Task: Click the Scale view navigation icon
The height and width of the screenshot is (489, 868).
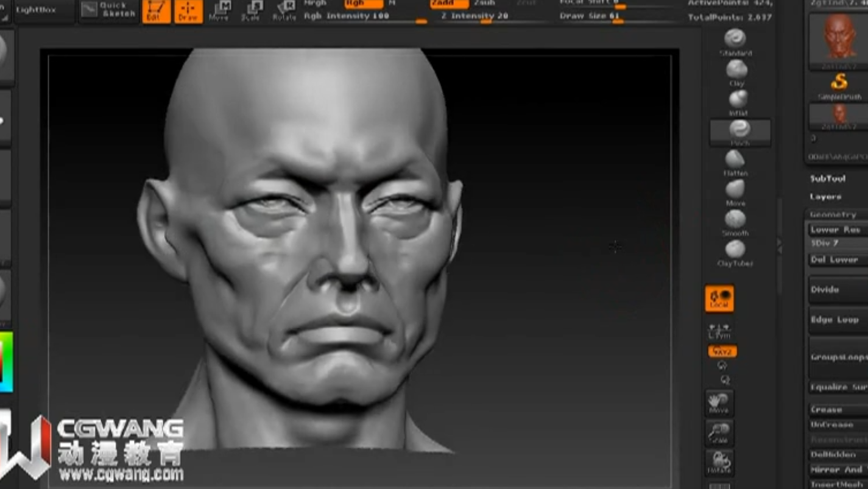Action: tap(719, 433)
